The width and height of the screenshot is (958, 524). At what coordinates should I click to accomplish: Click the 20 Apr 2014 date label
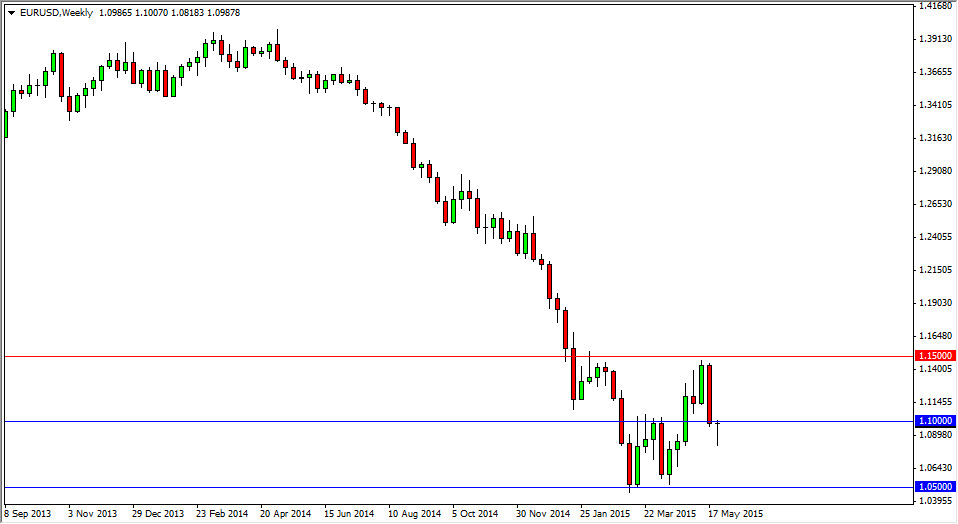(x=285, y=514)
